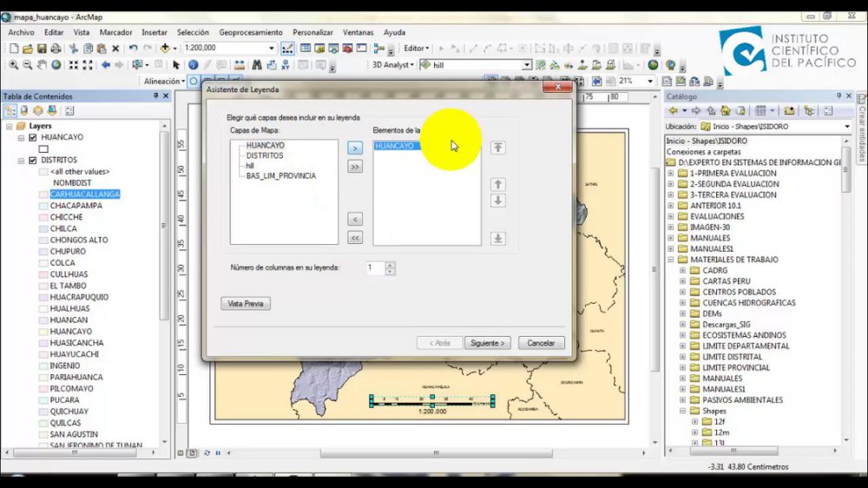Click the Find binoculars icon

(x=256, y=65)
